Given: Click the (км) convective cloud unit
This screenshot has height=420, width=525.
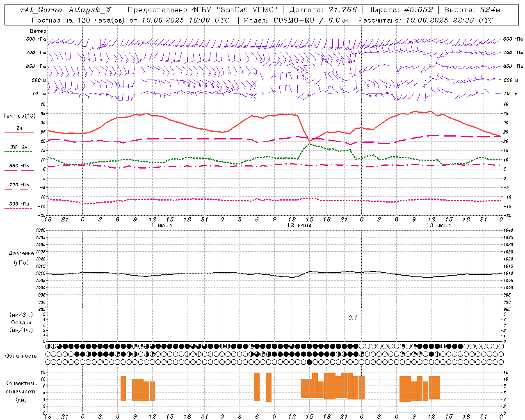Looking at the screenshot, I should click(21, 399).
